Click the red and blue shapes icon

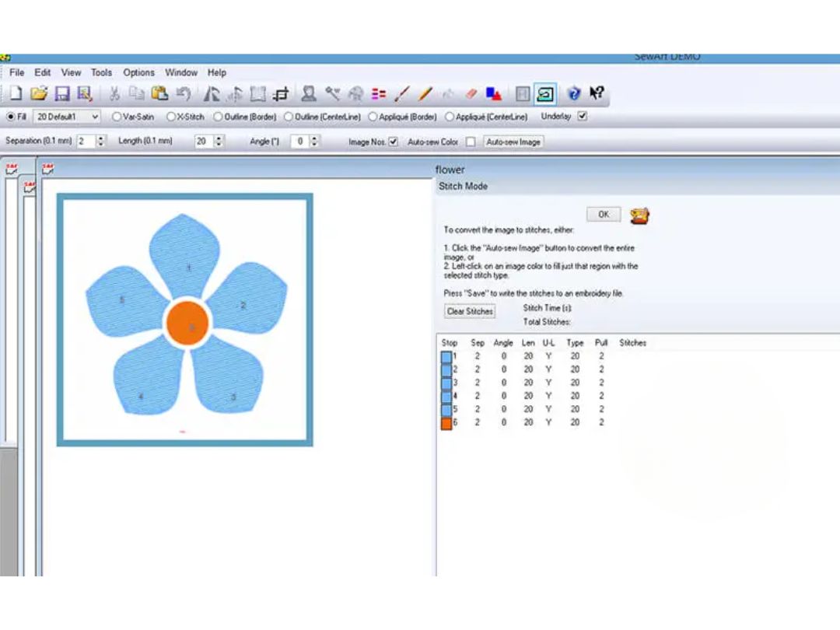(493, 94)
